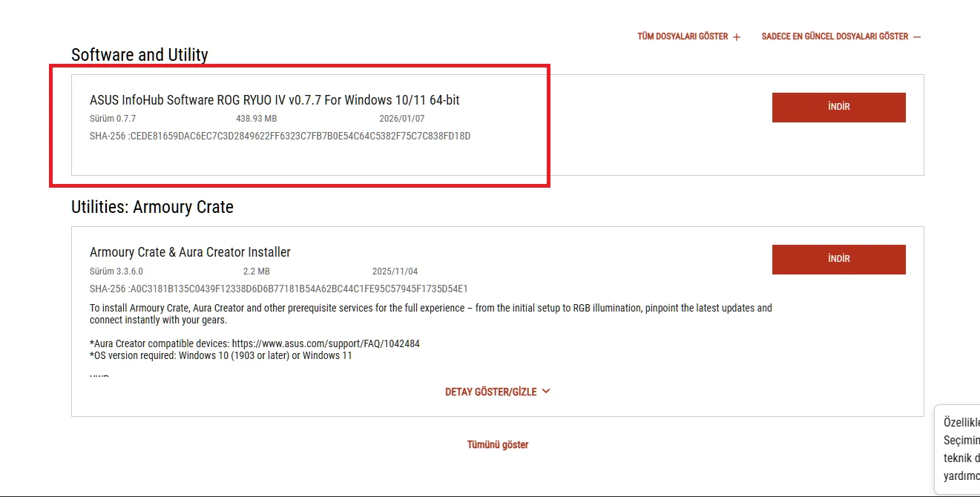
Task: Click the Sürüm 3.3.6.0 version text
Action: [x=116, y=271]
